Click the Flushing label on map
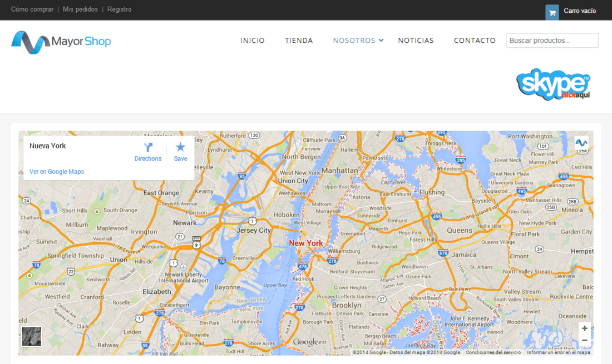 coord(432,192)
